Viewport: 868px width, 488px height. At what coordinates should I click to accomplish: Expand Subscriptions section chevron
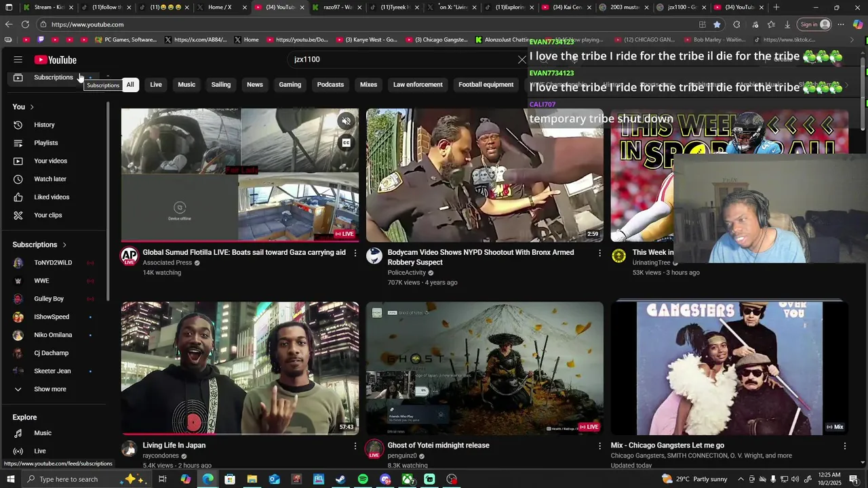point(64,245)
